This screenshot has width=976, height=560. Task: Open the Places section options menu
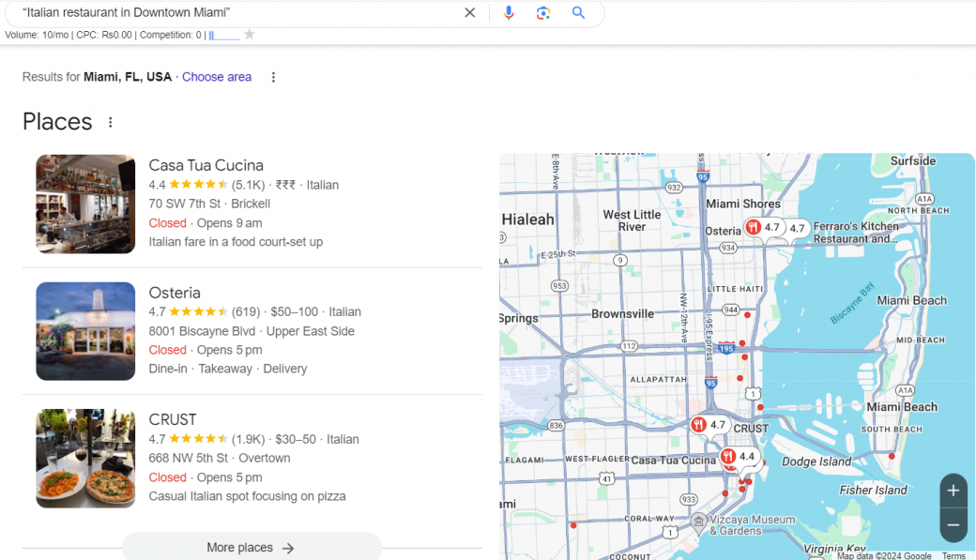click(110, 122)
